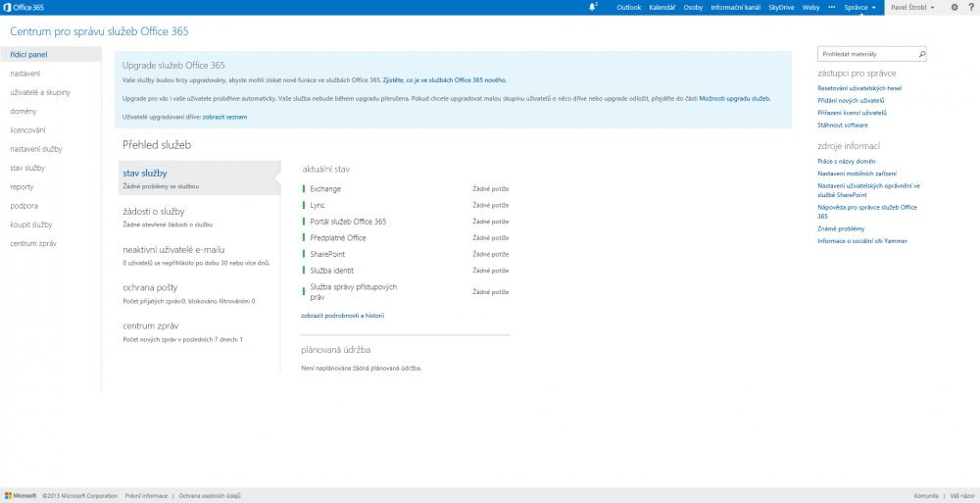The width and height of the screenshot is (980, 503).
Task: Click the Microsoft logo in footer
Action: point(20,495)
